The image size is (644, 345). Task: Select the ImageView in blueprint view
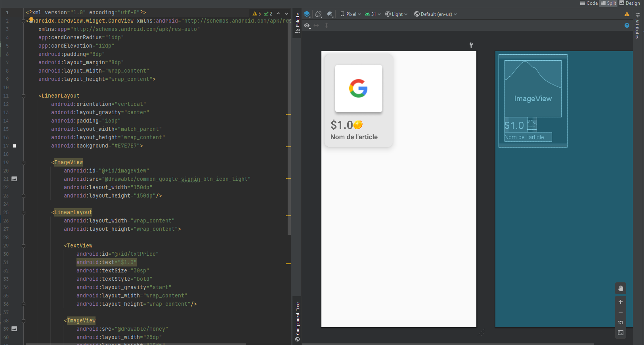coord(533,88)
